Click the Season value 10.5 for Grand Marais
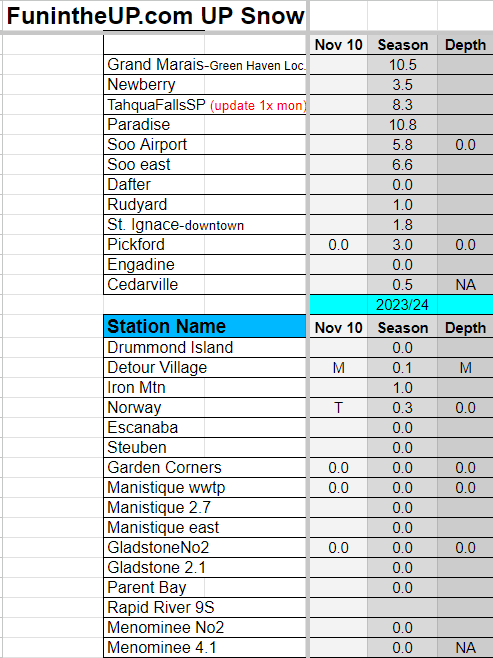The width and height of the screenshot is (493, 658). [x=402, y=65]
